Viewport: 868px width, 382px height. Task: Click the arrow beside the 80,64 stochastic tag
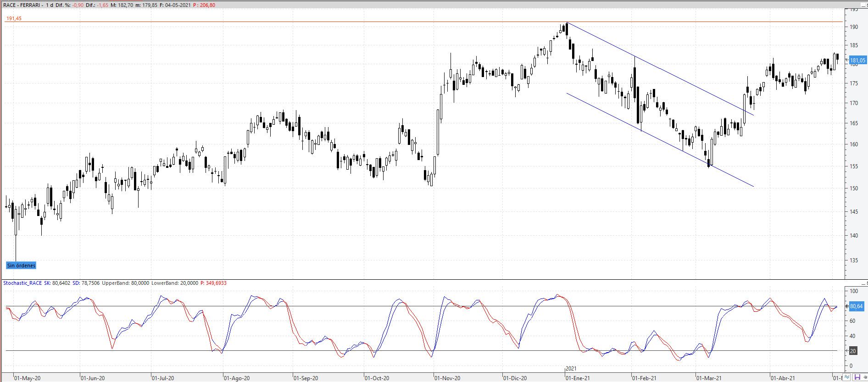coord(847,306)
